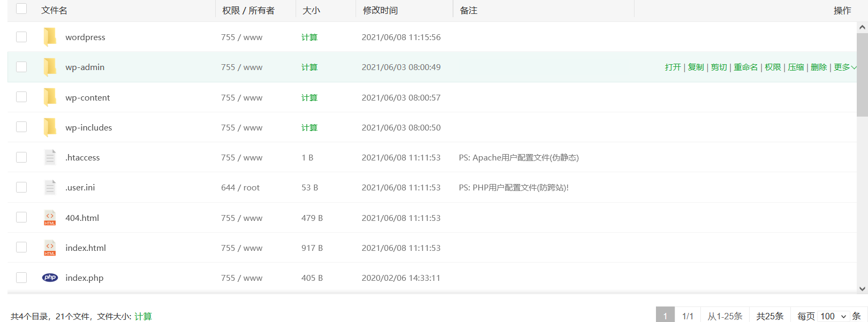The height and width of the screenshot is (322, 868).
Task: Sort by 文件名 column header
Action: click(54, 10)
